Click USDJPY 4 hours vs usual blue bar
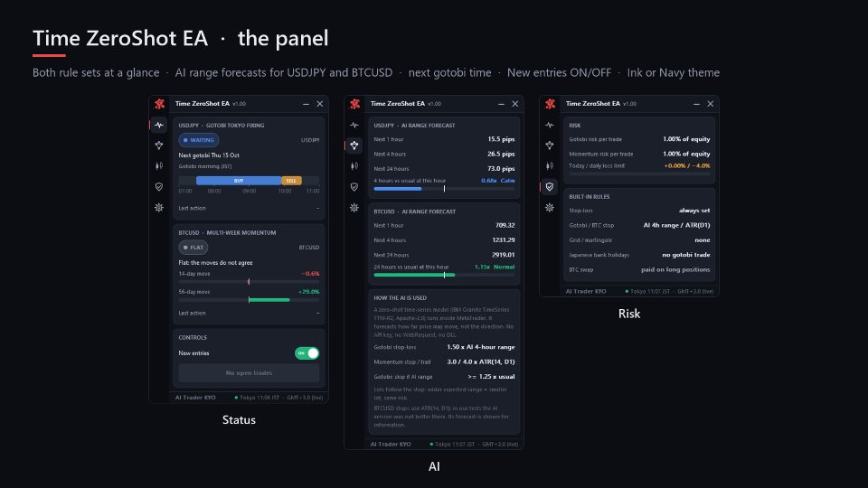This screenshot has width=868, height=488. tap(398, 189)
